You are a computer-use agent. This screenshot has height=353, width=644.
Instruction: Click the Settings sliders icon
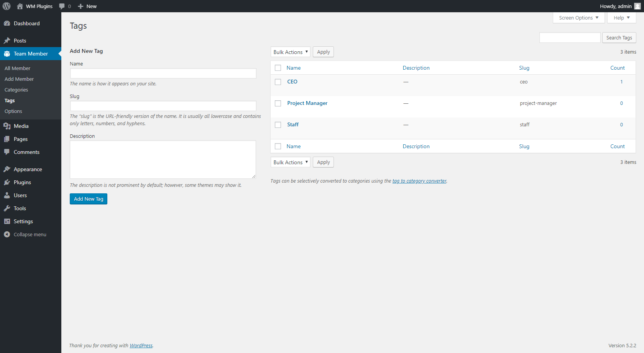point(7,221)
